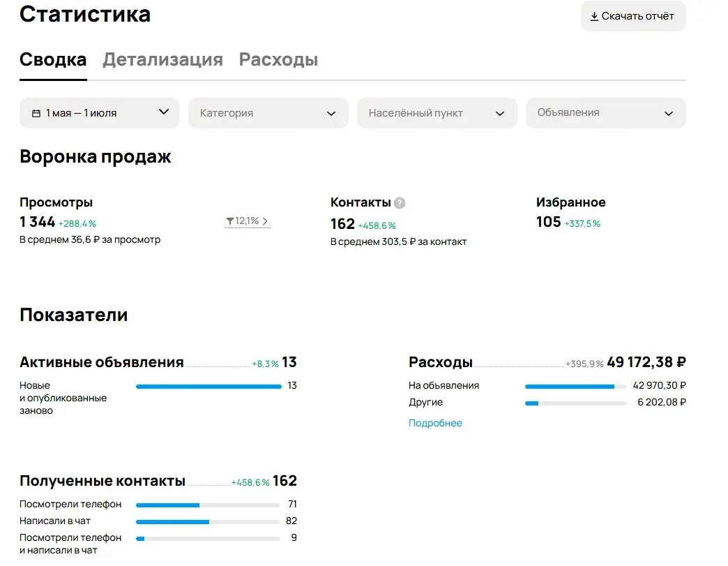Click the Избранное heading
The height and width of the screenshot is (566, 728).
pos(570,202)
